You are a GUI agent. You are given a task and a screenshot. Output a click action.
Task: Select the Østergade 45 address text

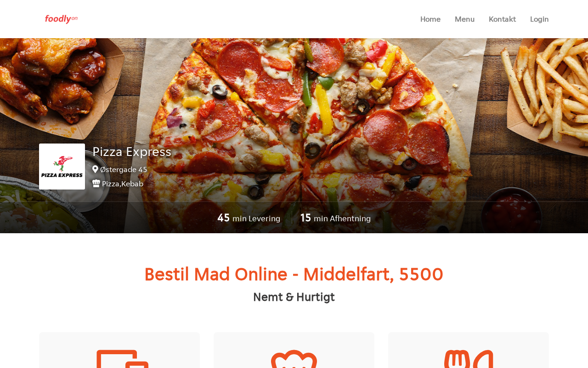124,169
